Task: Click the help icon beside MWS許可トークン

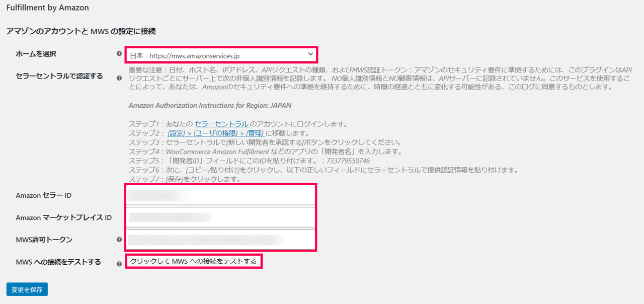Action: click(x=119, y=240)
